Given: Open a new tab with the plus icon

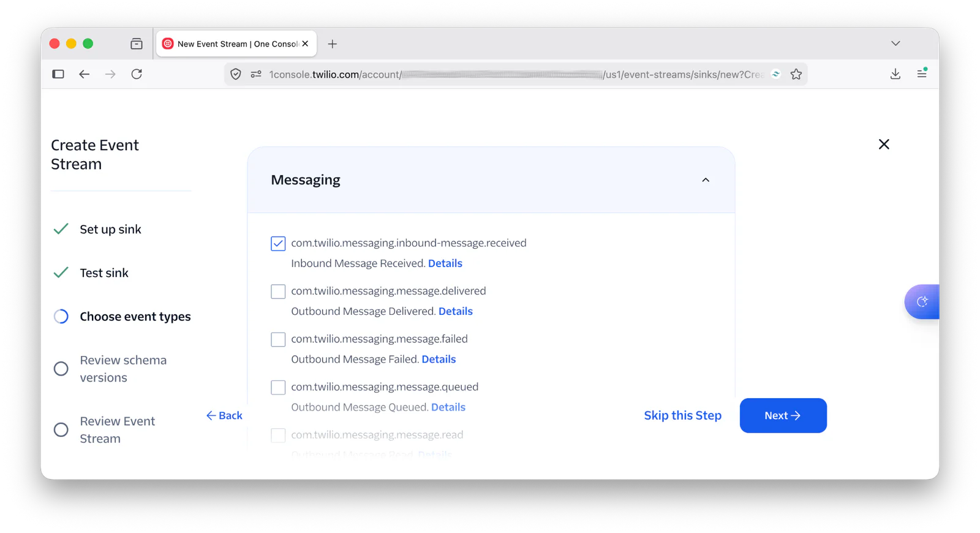Looking at the screenshot, I should (333, 43).
